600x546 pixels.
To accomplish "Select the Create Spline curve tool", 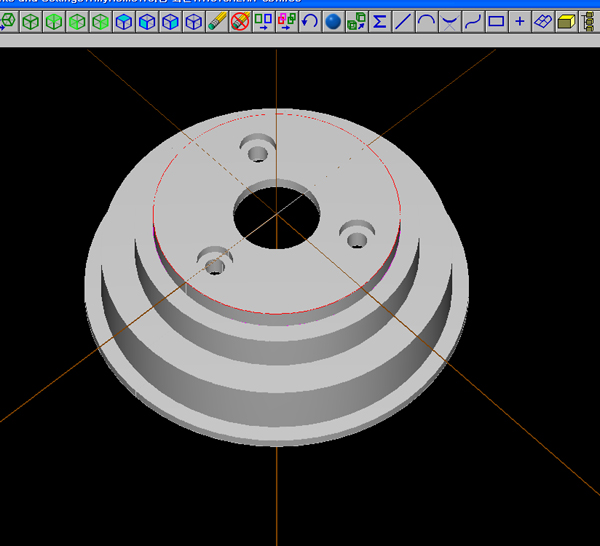I will pos(473,21).
